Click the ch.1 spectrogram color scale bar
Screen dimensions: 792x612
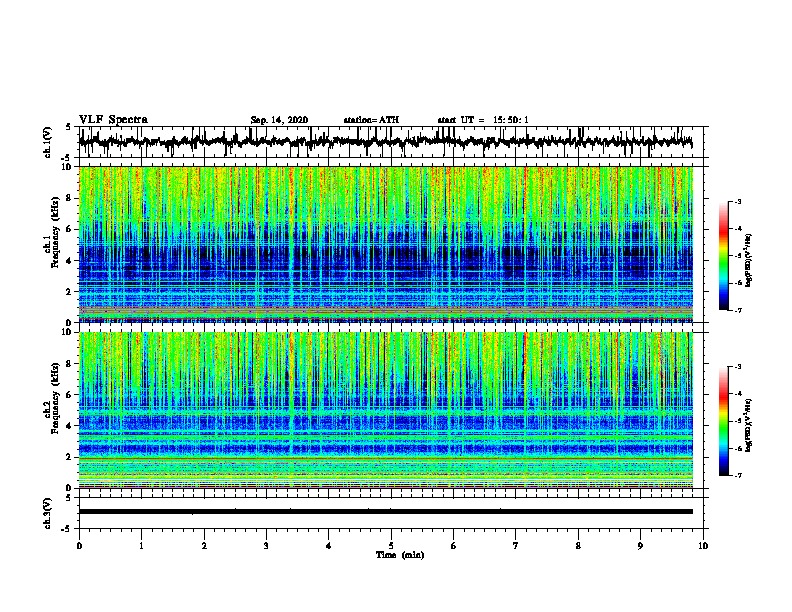click(x=723, y=256)
